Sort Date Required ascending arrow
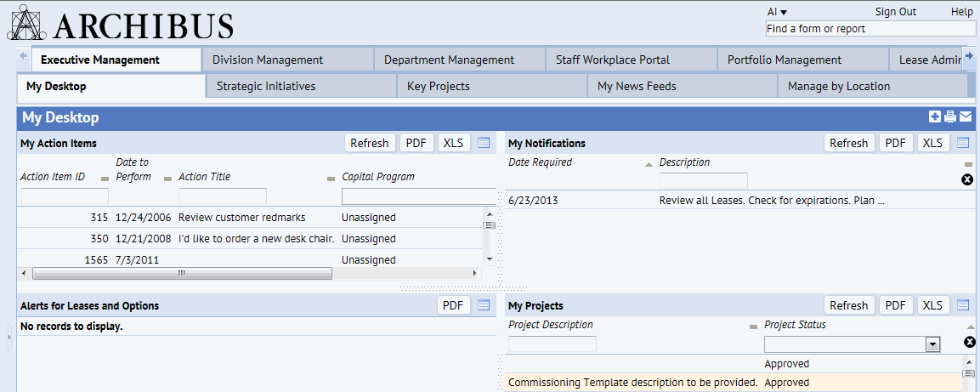980x392 pixels. point(649,164)
